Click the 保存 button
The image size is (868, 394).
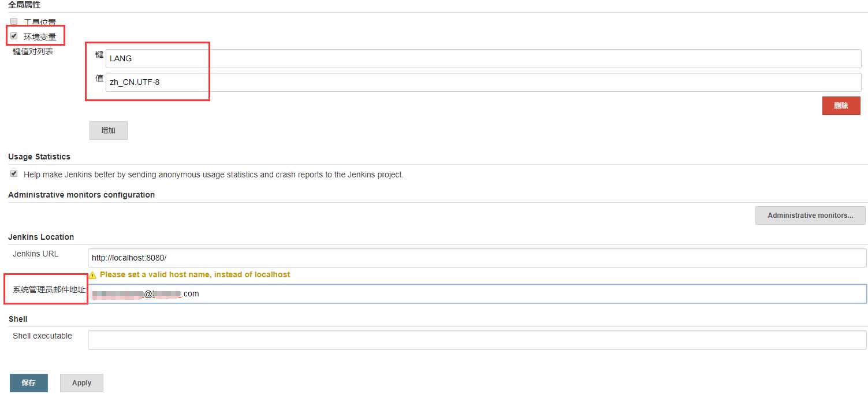click(29, 383)
